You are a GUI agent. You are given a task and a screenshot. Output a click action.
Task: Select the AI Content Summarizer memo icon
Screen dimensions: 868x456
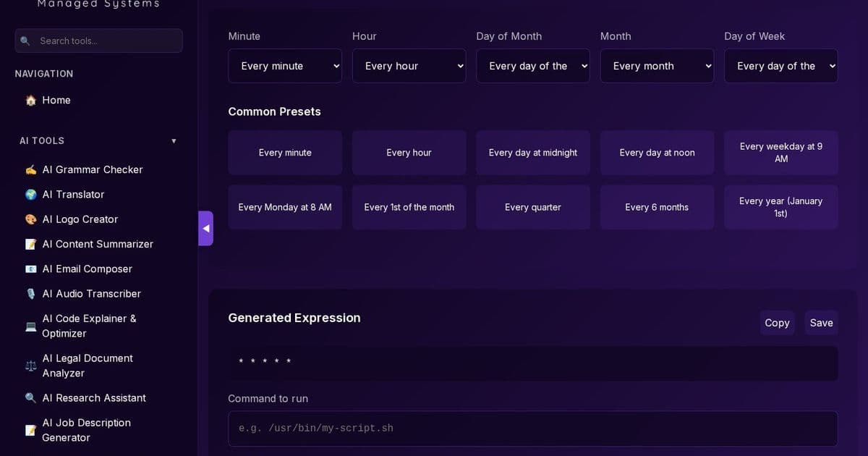click(30, 244)
